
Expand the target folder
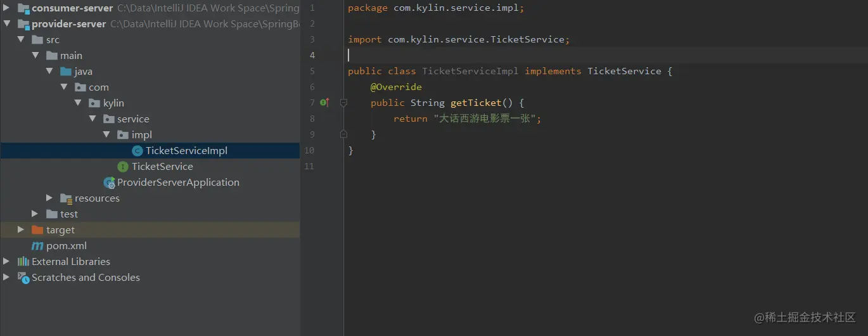21,230
